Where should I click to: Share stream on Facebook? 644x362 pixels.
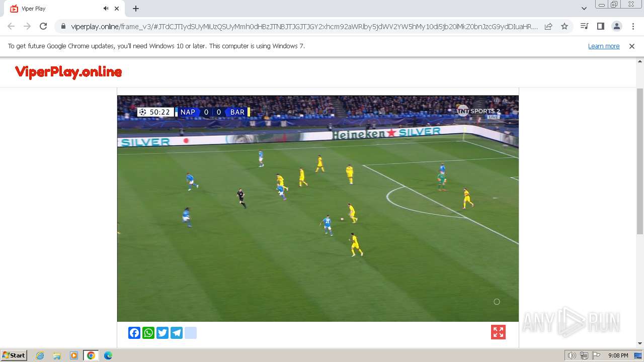pos(134,333)
